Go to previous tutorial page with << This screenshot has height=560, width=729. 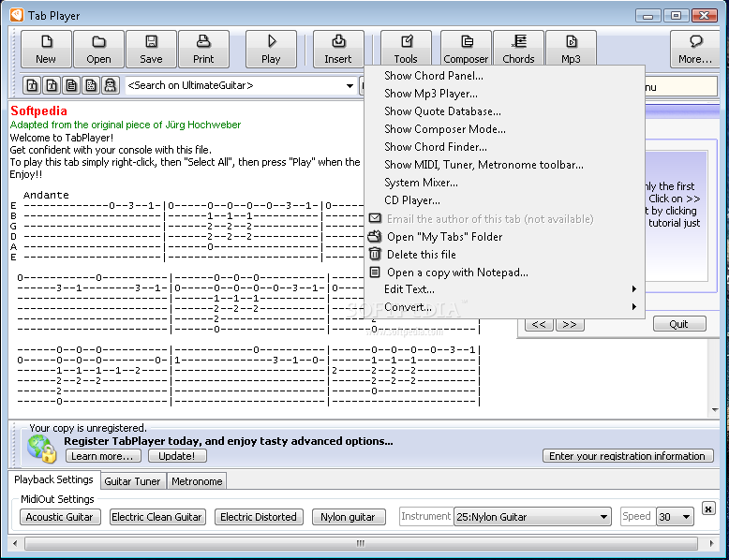coord(540,324)
